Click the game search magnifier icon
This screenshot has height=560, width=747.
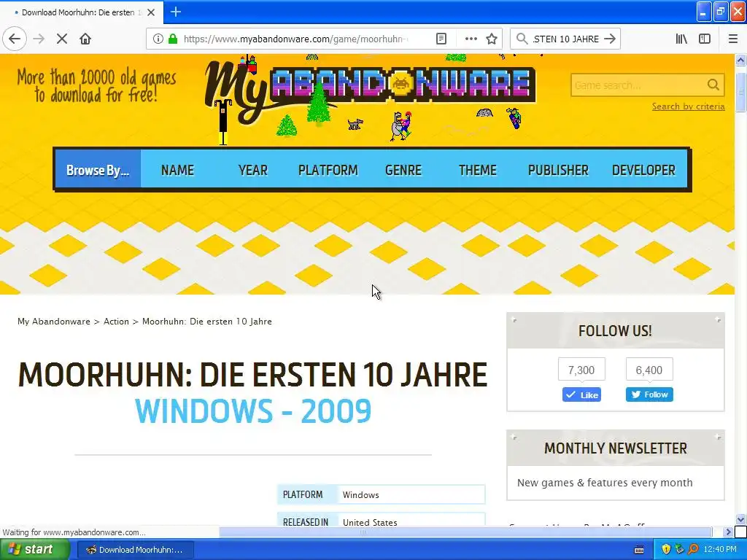[713, 85]
